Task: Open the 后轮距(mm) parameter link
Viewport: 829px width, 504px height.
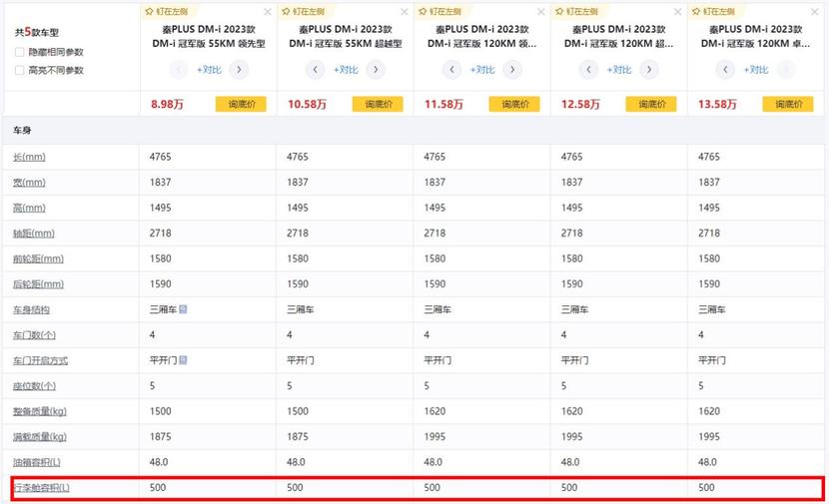Action: point(38,284)
